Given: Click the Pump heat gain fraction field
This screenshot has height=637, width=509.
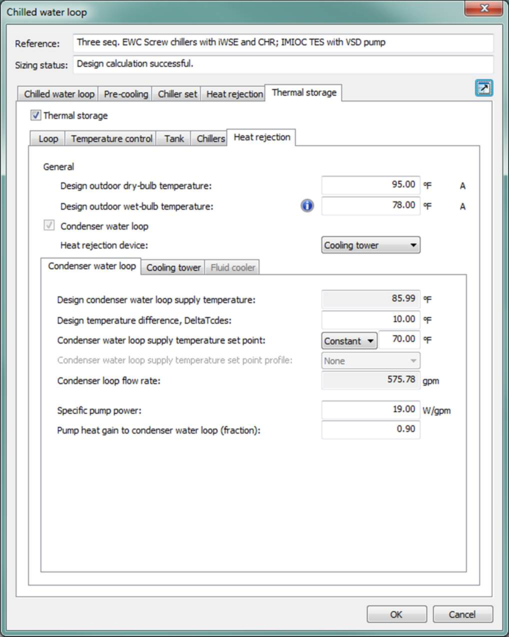Looking at the screenshot, I should tap(370, 429).
